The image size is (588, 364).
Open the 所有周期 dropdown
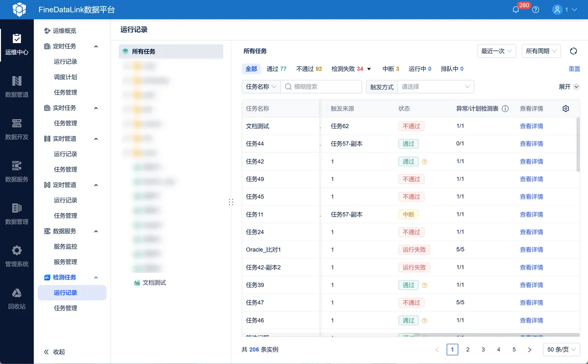point(541,51)
